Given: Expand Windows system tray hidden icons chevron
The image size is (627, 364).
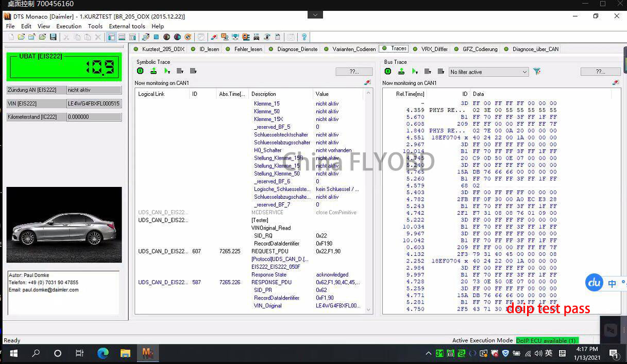Looking at the screenshot, I should click(428, 353).
